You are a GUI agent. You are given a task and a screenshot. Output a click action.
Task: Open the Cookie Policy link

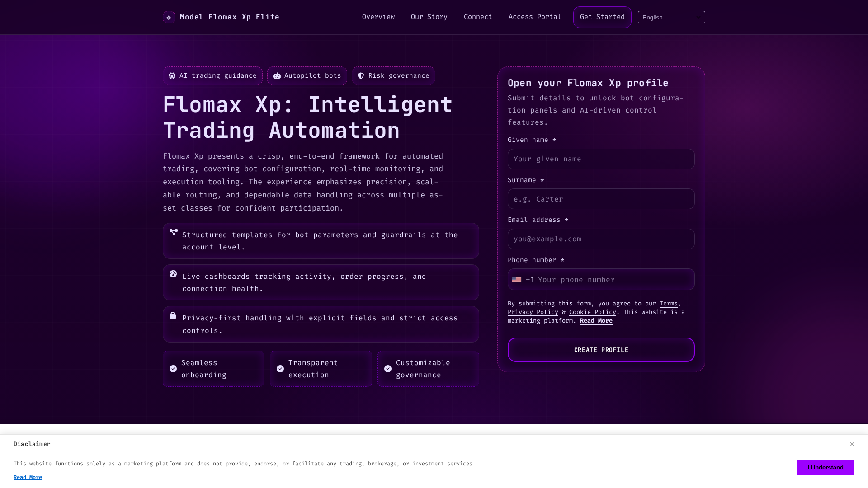(593, 312)
